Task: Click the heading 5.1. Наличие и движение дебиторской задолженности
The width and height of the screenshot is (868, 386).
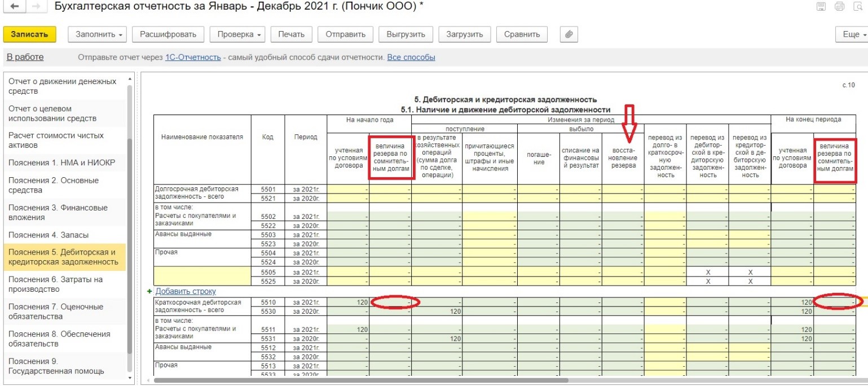Action: (505, 109)
